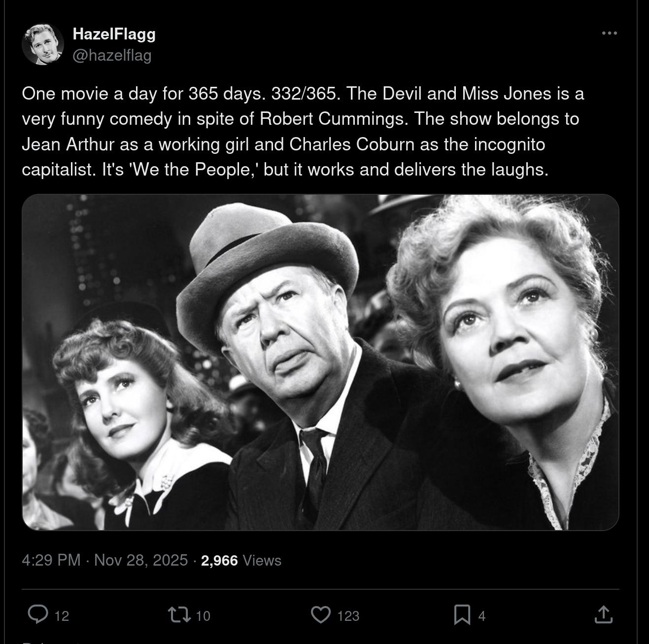The height and width of the screenshot is (644, 649).
Task: Open the attached black-and-white movie still
Action: [320, 362]
